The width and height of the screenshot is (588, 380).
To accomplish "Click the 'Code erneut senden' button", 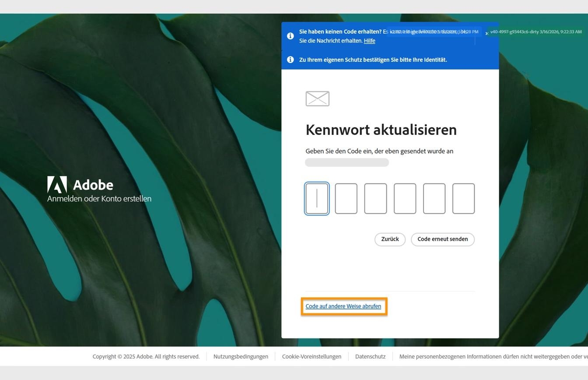I will 442,239.
